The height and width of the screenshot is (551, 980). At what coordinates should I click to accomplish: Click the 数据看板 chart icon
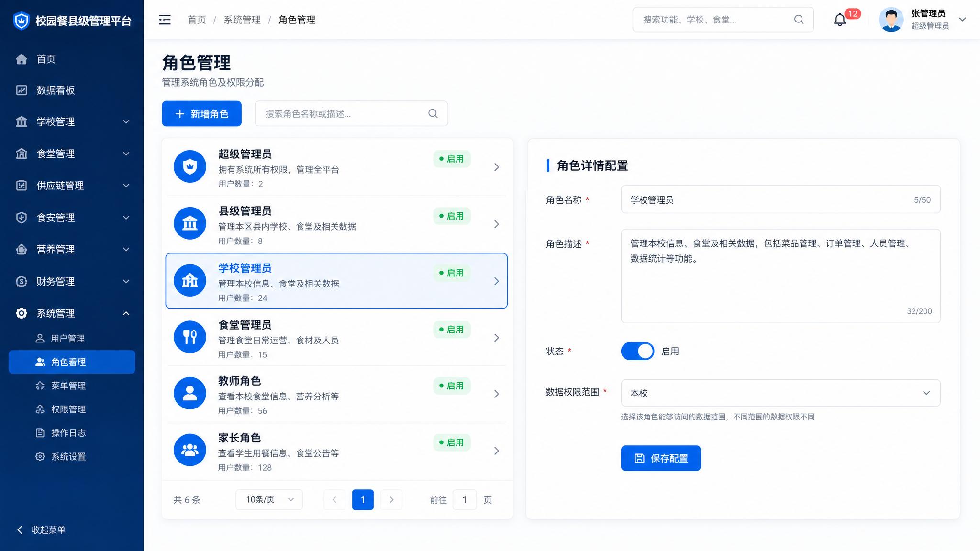click(22, 90)
